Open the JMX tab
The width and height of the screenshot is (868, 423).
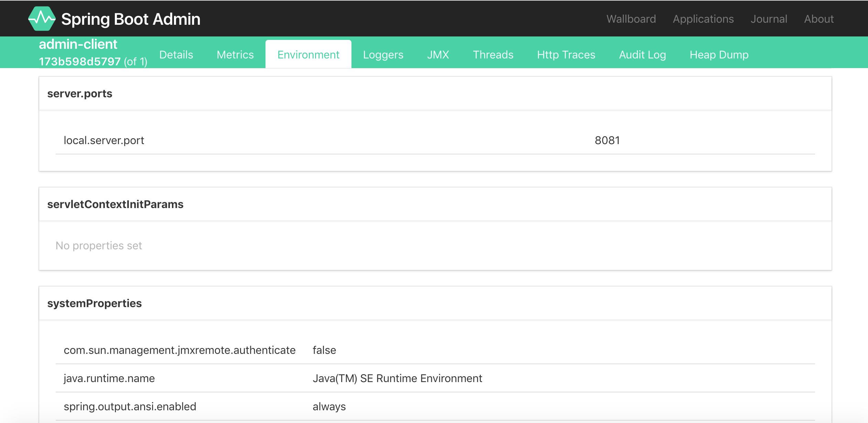click(x=438, y=55)
